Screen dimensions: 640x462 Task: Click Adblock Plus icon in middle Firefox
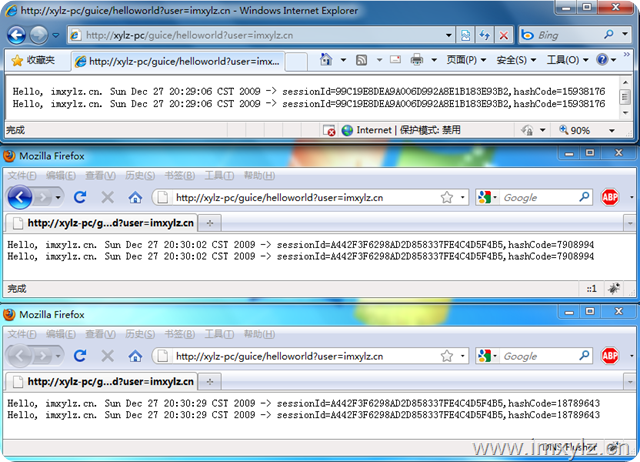coord(610,198)
